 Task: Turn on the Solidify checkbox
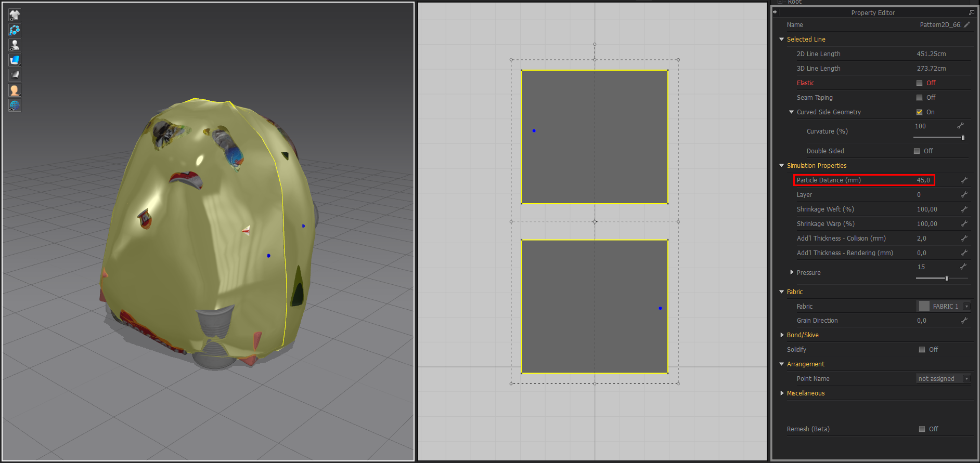point(922,350)
